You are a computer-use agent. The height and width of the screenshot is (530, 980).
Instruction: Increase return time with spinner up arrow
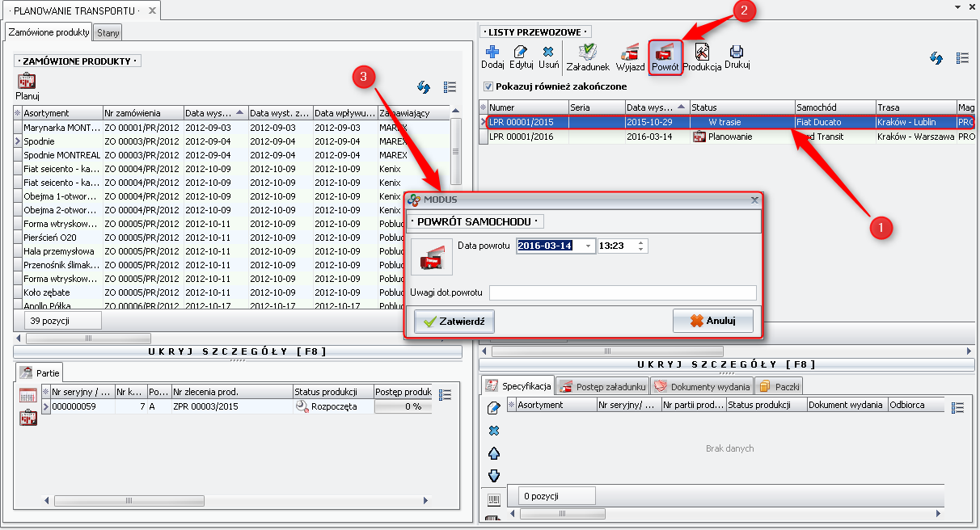click(x=641, y=243)
